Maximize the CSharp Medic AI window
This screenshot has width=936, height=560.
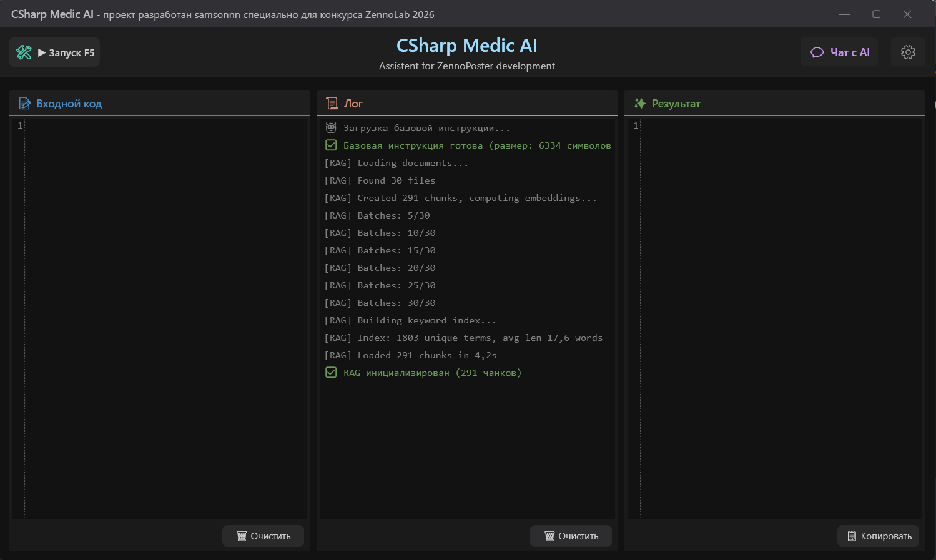pos(876,14)
